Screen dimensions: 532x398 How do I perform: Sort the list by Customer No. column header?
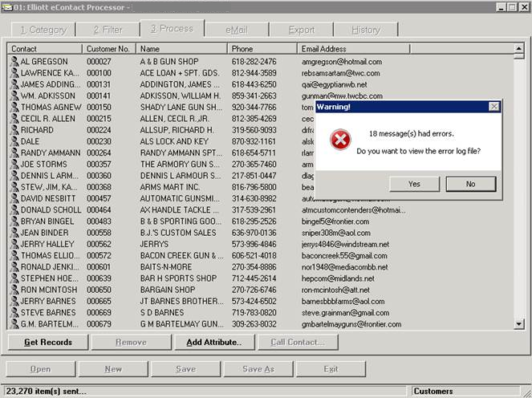[108, 49]
